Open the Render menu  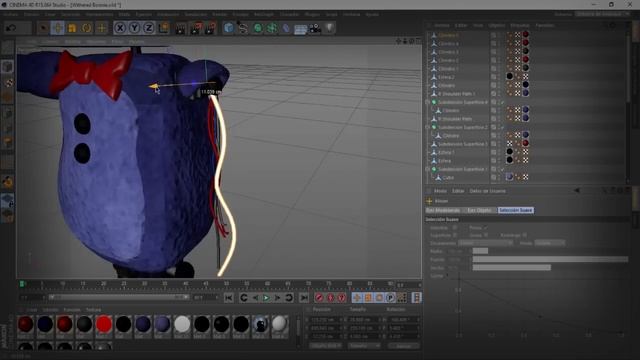click(x=219, y=14)
